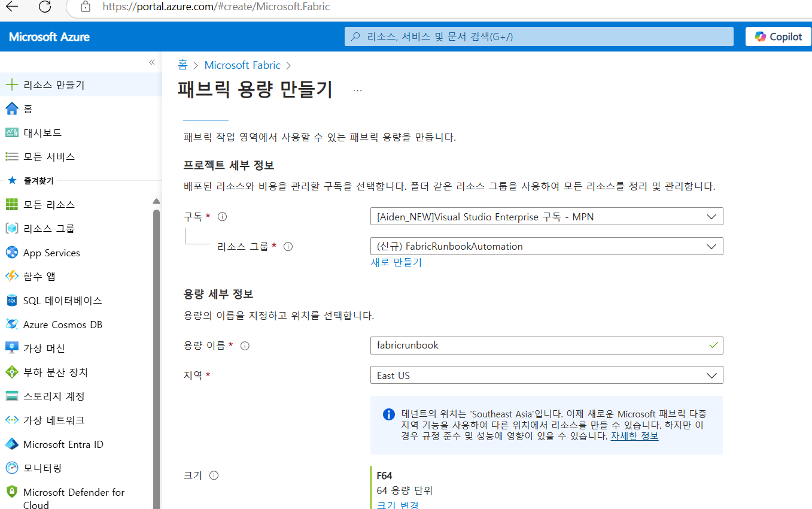Click the 용량 이름 field containing fabricrunbook

tap(546, 345)
